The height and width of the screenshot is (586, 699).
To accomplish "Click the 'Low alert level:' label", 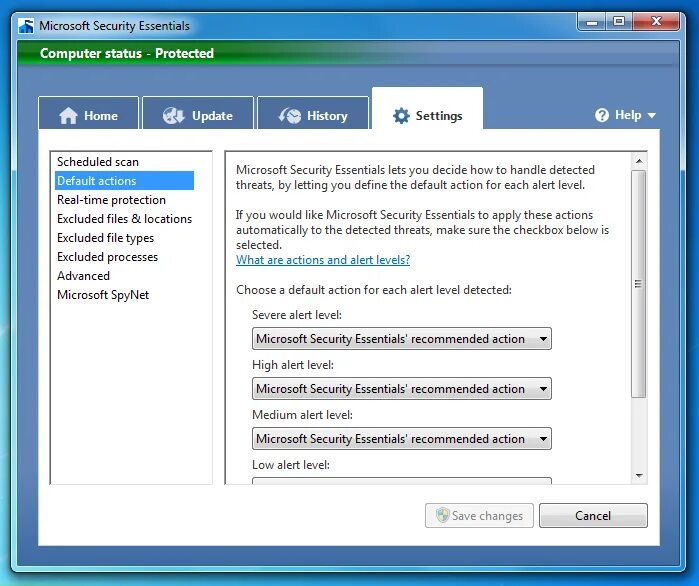I will [291, 465].
